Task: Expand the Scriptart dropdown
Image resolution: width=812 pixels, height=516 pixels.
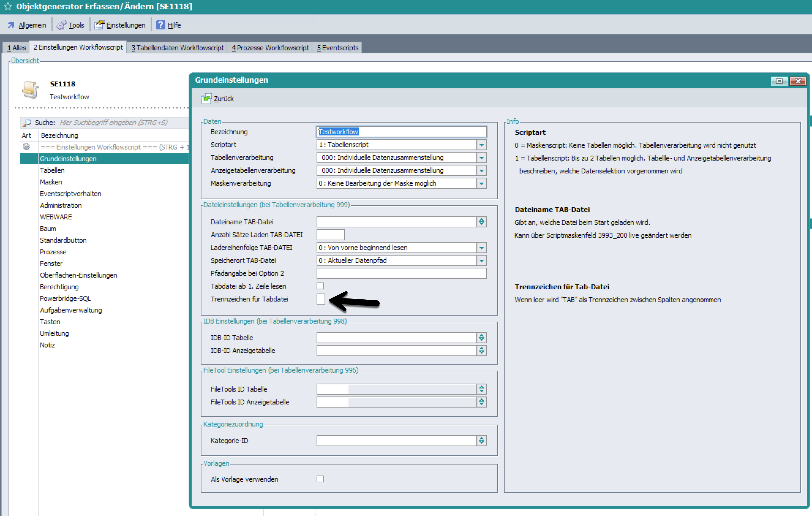Action: click(x=482, y=145)
